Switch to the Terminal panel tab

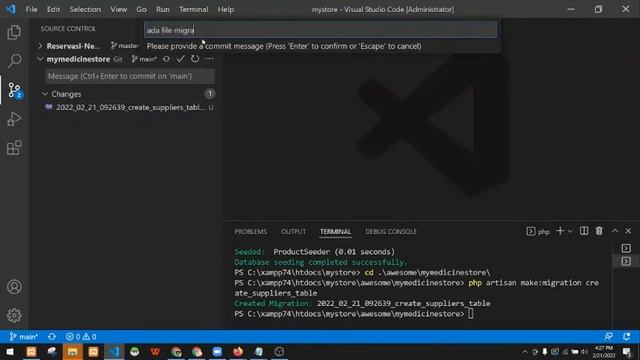click(x=335, y=231)
